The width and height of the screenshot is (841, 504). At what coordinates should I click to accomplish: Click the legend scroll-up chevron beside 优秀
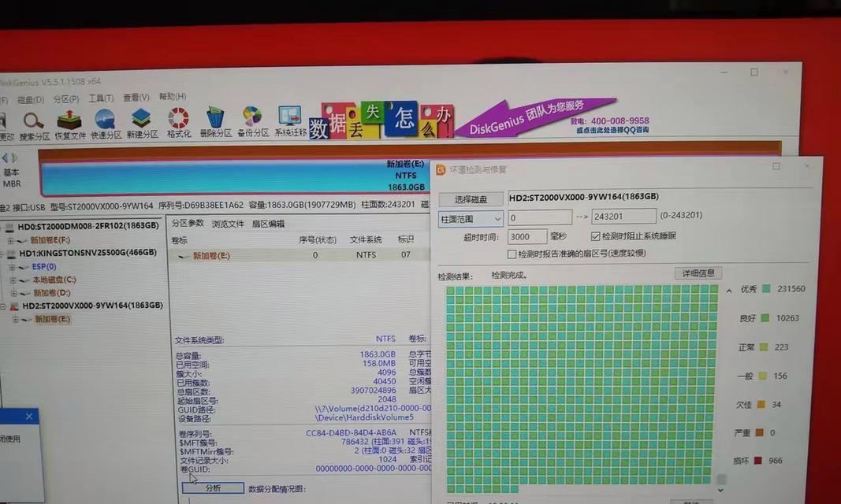(x=729, y=291)
